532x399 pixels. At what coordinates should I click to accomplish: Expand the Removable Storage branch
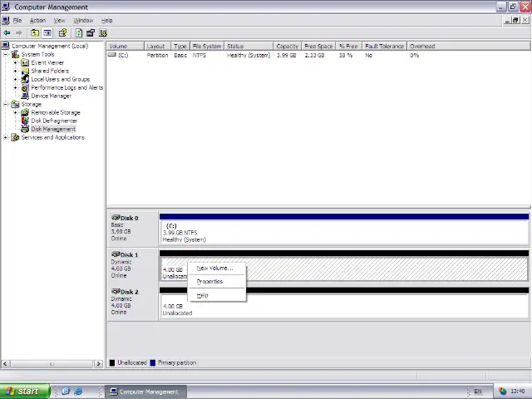[15, 113]
